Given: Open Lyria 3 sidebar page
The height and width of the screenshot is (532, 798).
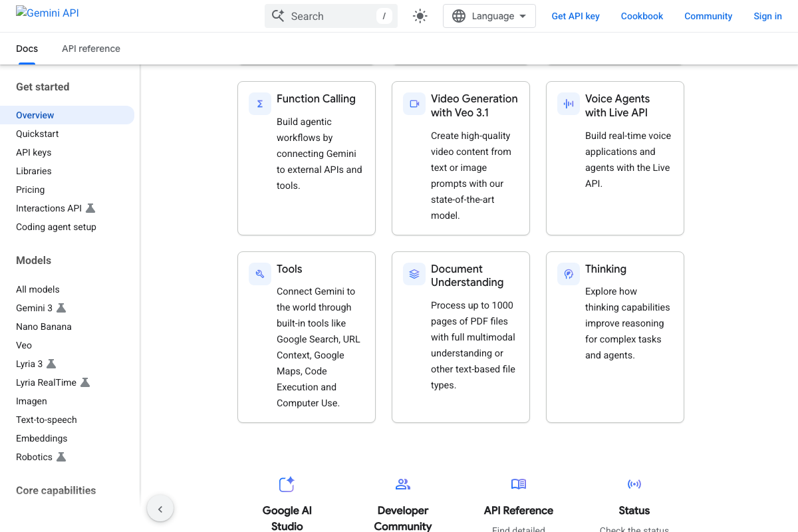Looking at the screenshot, I should click(x=29, y=364).
